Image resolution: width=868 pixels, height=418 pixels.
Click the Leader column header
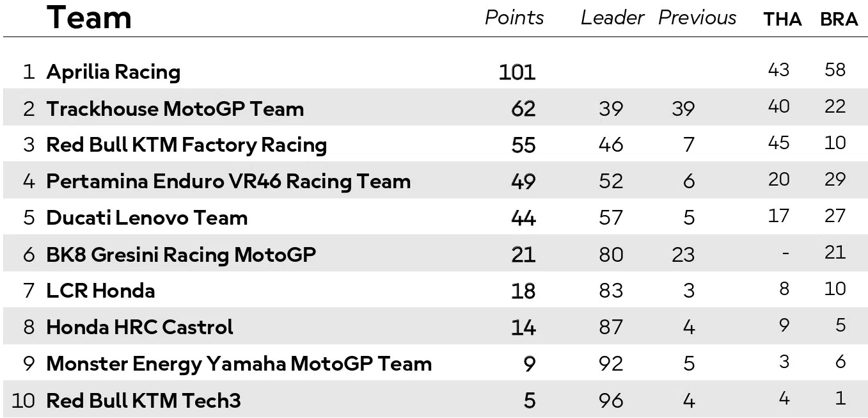pos(612,17)
